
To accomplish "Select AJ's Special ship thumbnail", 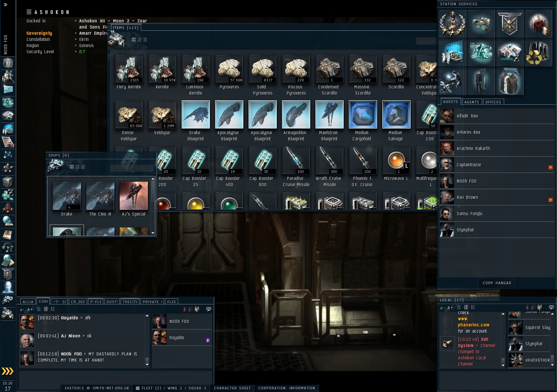I will 133,196.
